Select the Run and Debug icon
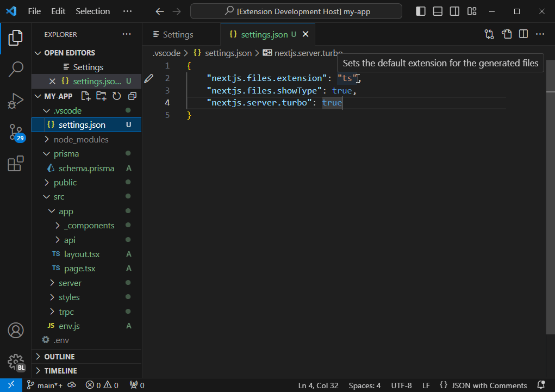 click(15, 101)
